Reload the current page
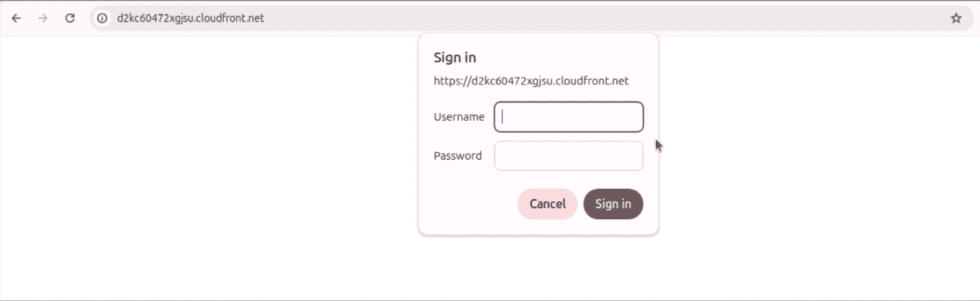The width and height of the screenshot is (980, 301). click(x=70, y=18)
